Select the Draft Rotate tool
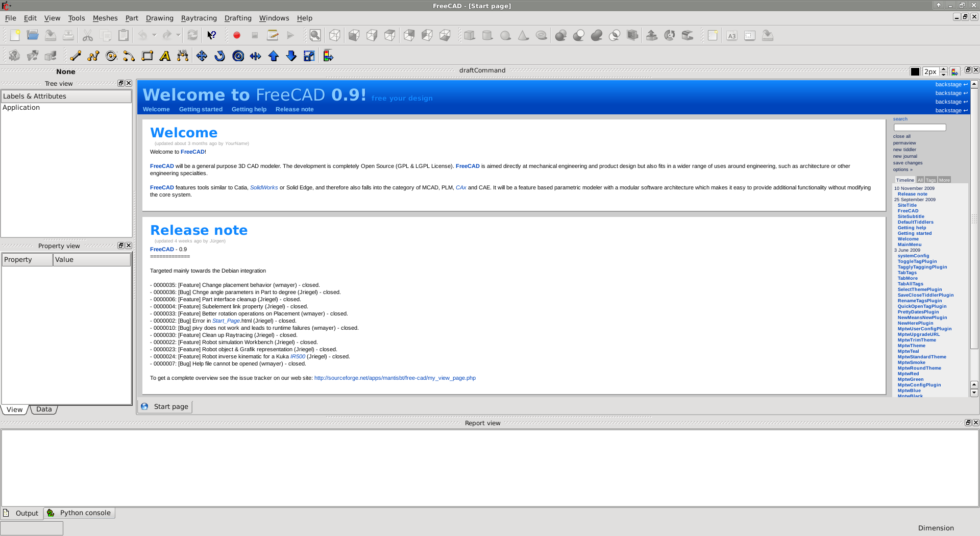 click(x=220, y=56)
